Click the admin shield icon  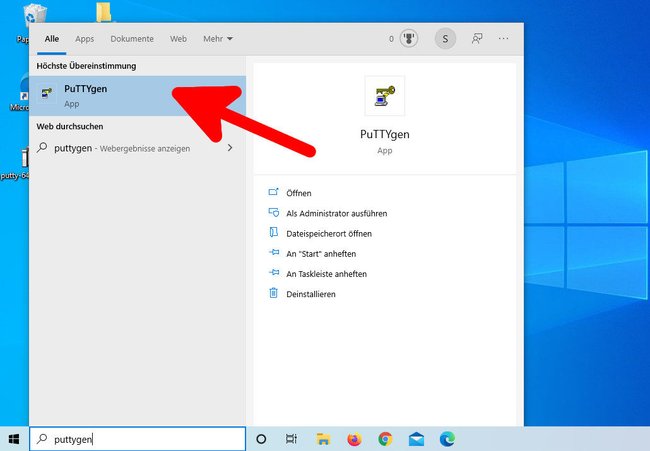(274, 213)
